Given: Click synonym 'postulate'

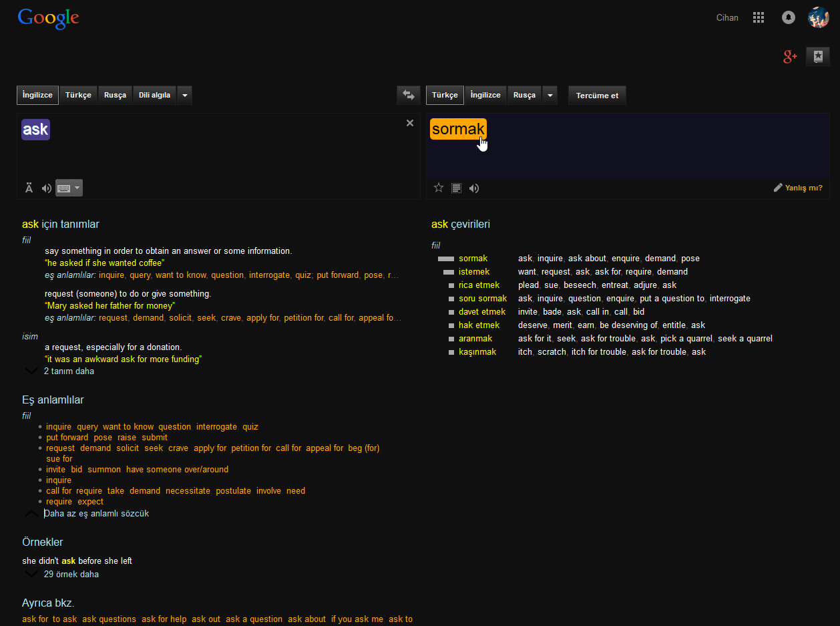Looking at the screenshot, I should click(234, 491).
